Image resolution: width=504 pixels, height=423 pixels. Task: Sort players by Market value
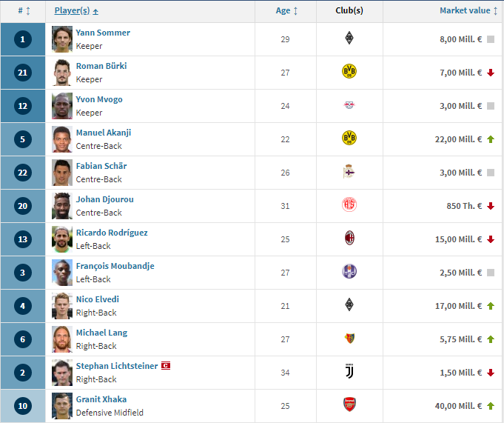point(468,11)
